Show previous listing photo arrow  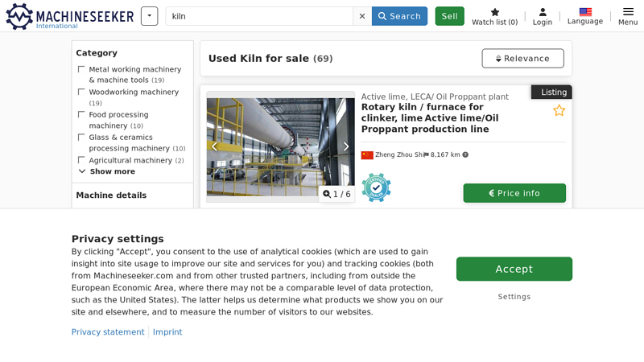pos(214,146)
